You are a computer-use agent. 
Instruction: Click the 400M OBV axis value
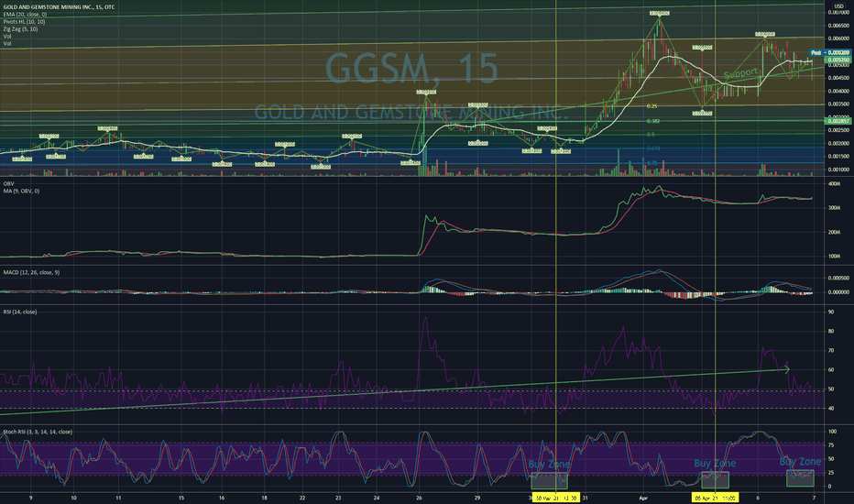point(834,184)
